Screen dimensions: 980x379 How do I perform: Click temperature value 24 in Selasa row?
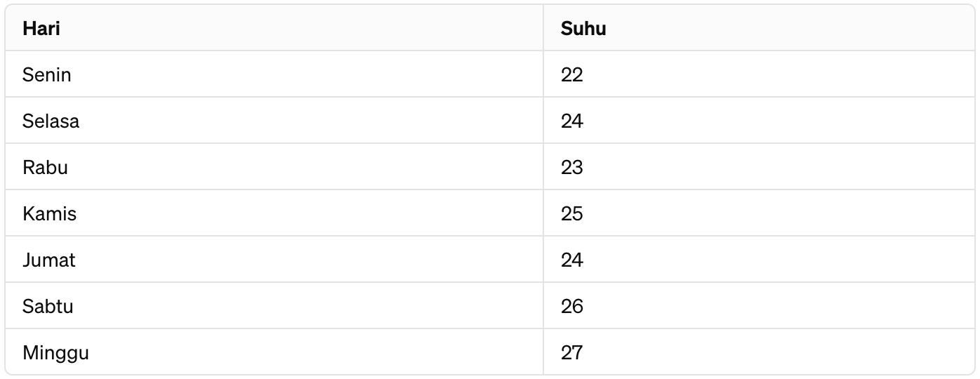[x=571, y=121]
